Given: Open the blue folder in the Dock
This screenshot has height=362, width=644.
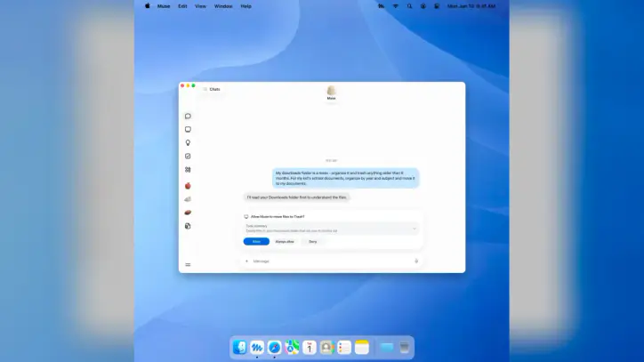Looking at the screenshot, I should (x=386, y=347).
